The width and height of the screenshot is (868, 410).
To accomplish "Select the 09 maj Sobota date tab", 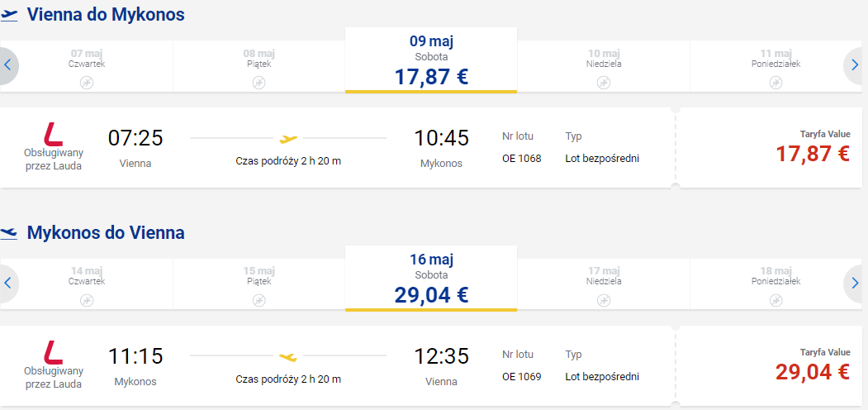I will 430,60.
